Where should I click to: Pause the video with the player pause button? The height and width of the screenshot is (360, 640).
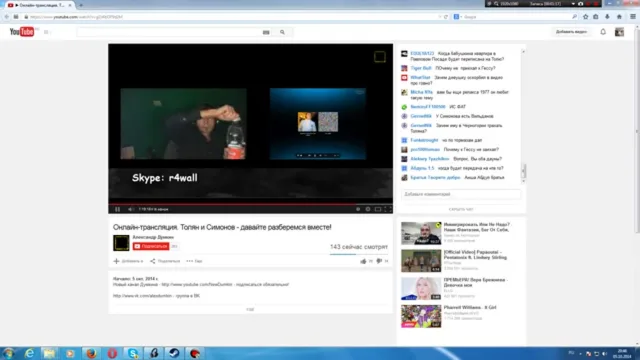(118, 209)
